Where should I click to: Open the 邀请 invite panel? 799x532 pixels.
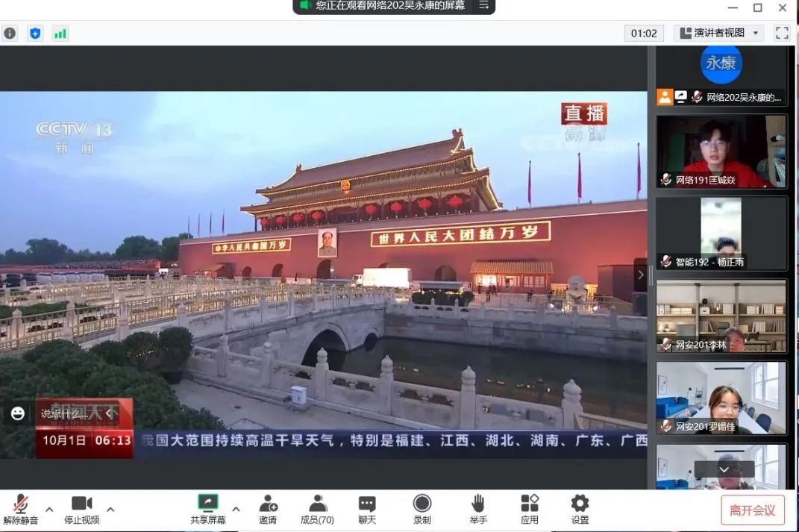click(x=268, y=509)
